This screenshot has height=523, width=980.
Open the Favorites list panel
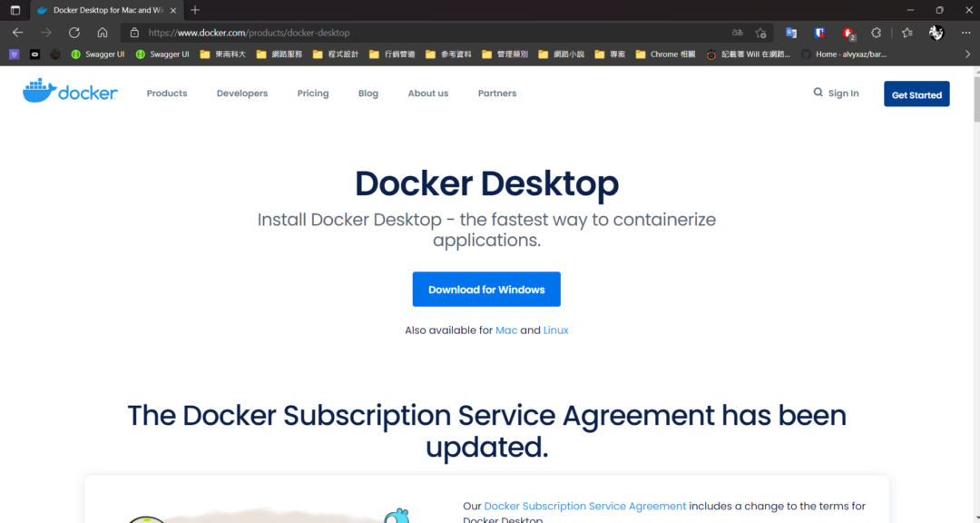[x=907, y=33]
